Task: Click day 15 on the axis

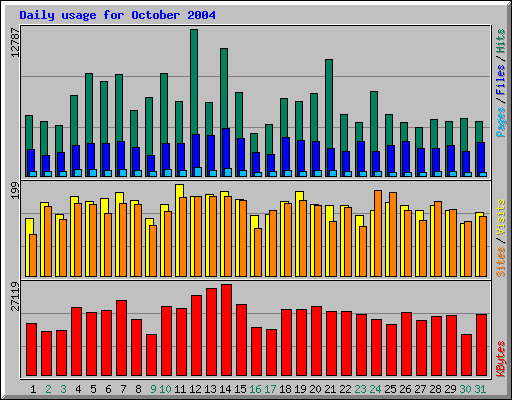Action: tap(240, 389)
